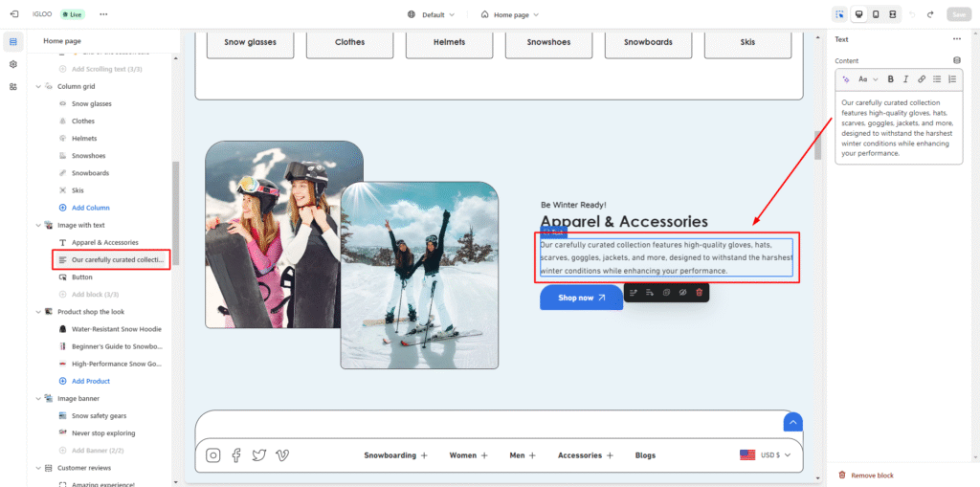The image size is (980, 487).
Task: Open Theme settings gear in left rail
Action: pos(13,64)
